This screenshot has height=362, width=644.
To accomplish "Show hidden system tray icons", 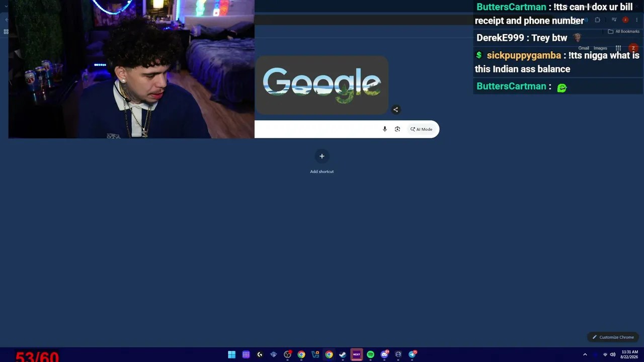I will point(585,354).
